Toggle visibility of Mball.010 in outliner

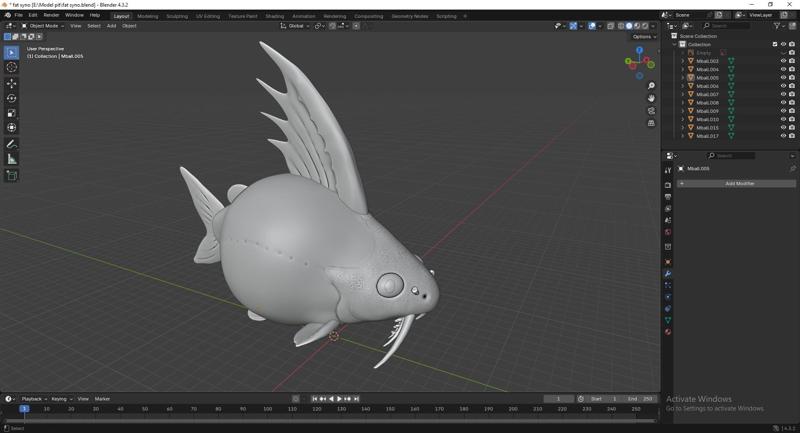(783, 119)
